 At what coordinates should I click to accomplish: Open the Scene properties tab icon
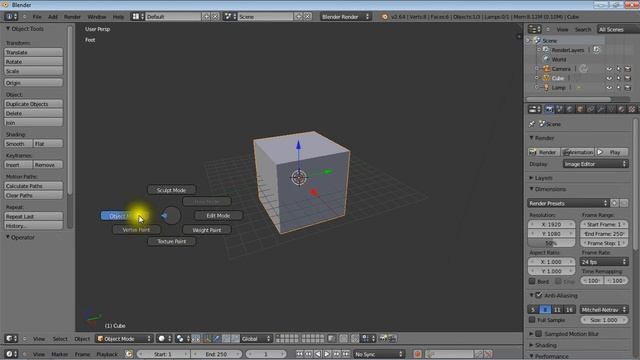[560, 109]
